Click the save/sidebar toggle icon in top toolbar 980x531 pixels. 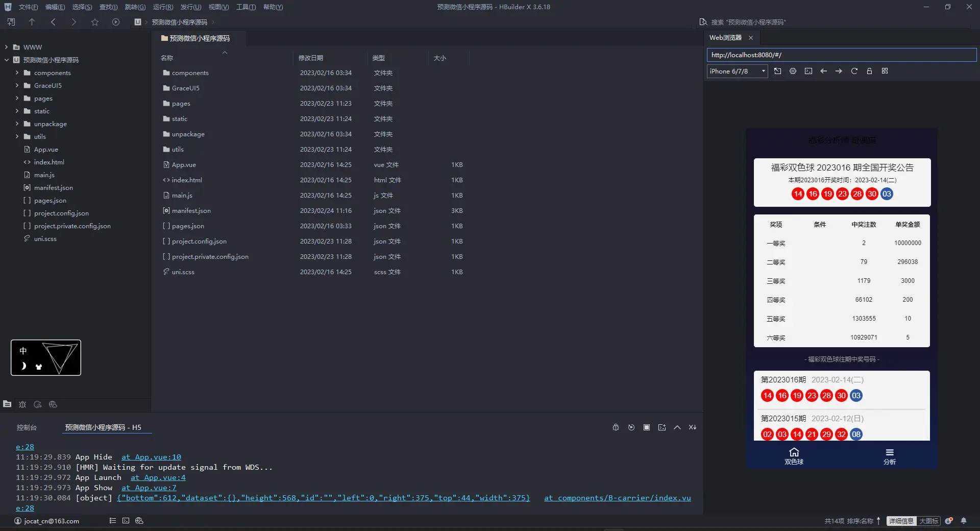point(11,22)
